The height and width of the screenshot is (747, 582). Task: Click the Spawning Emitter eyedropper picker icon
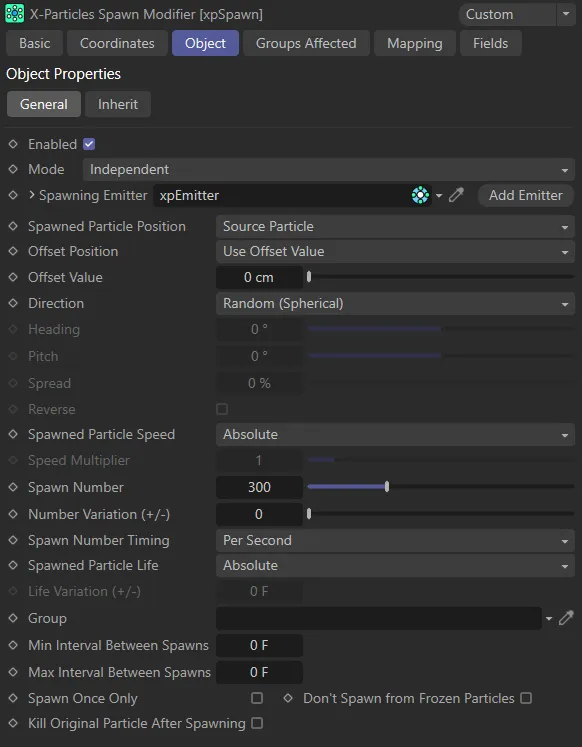(456, 195)
